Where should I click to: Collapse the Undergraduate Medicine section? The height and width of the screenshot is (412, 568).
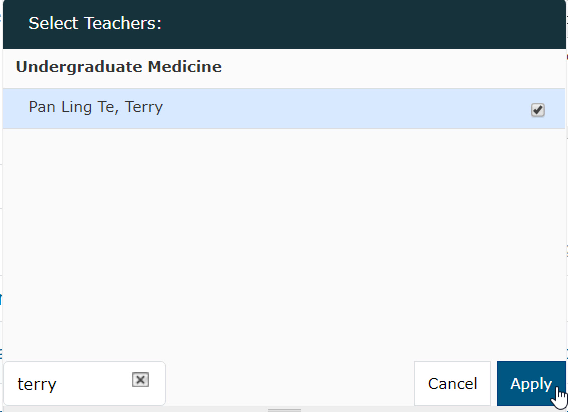click(x=118, y=67)
